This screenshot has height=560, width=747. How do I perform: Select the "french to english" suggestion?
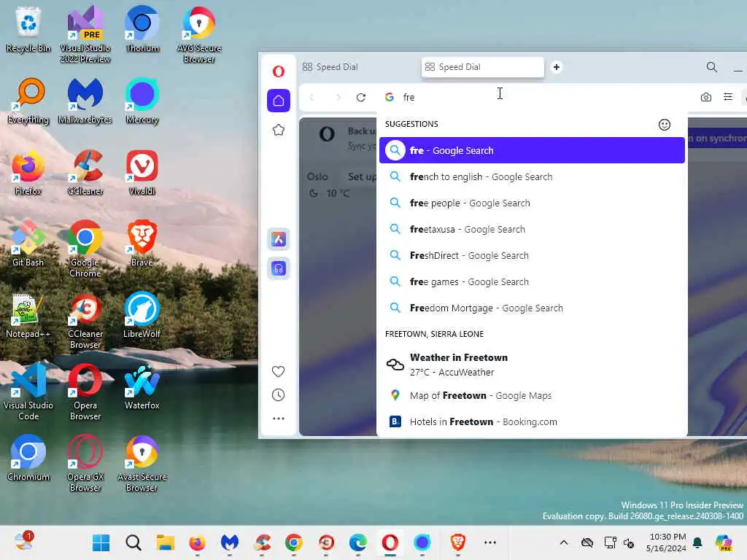[532, 176]
